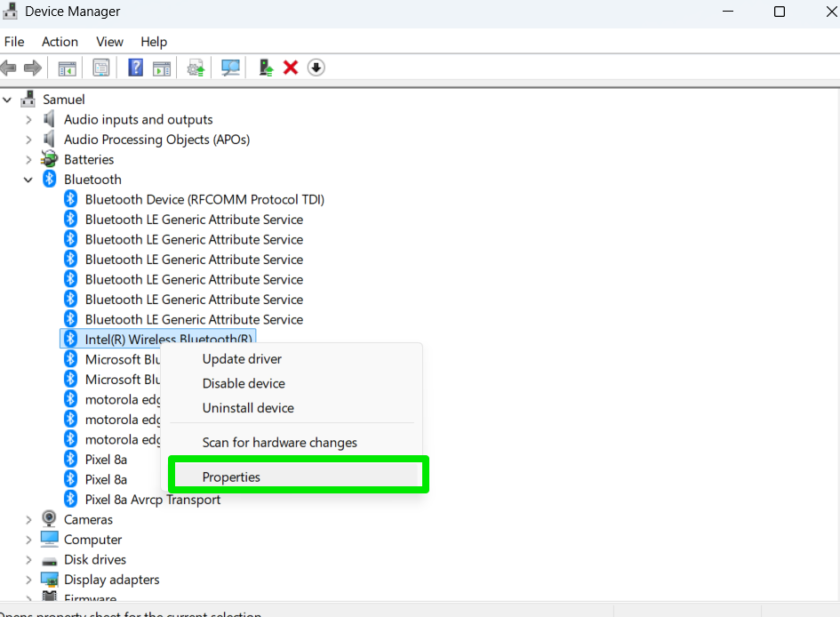The height and width of the screenshot is (617, 840).
Task: Expand Audio Processing Objects (APOs) category
Action: [28, 140]
